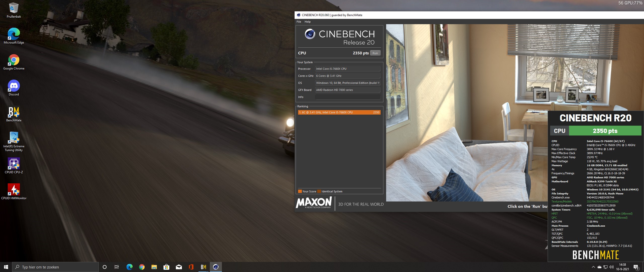The height and width of the screenshot is (272, 644).
Task: Click the File Integrity version row
Action: click(587, 193)
